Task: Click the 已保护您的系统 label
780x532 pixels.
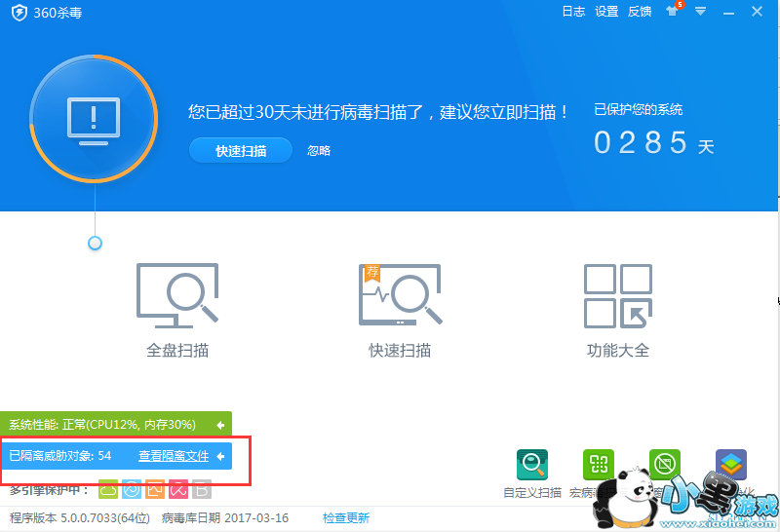Action: [x=638, y=109]
